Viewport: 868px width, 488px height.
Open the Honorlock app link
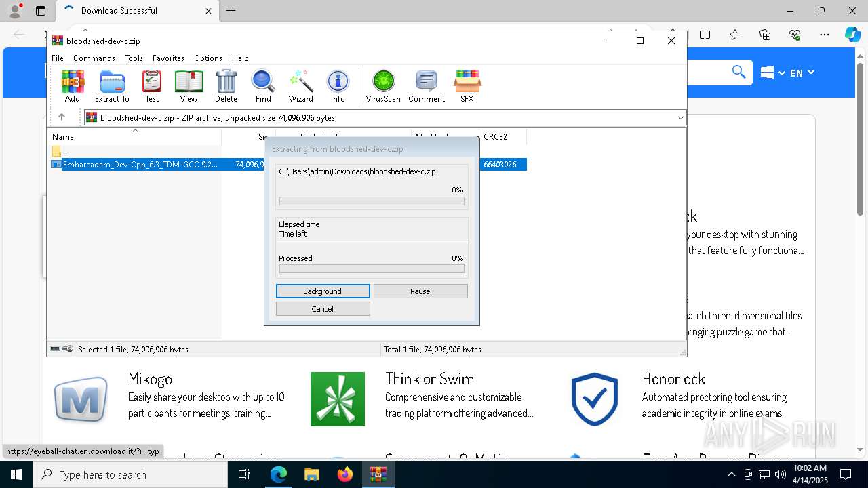(673, 379)
